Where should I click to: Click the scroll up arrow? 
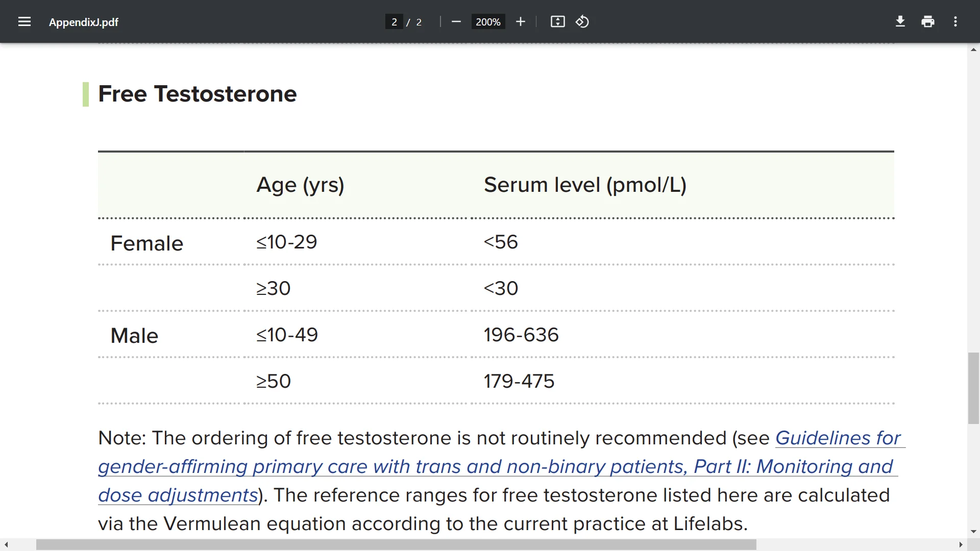(974, 49)
